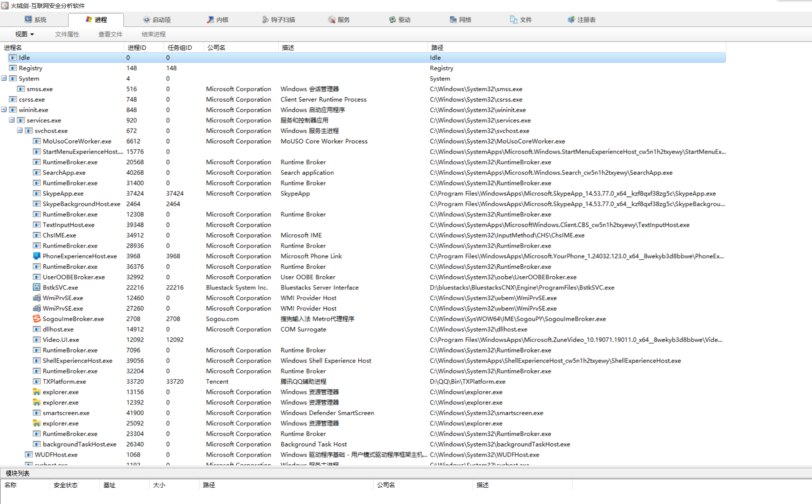Sort by the 进程ID column header
812x504 pixels.
click(144, 47)
